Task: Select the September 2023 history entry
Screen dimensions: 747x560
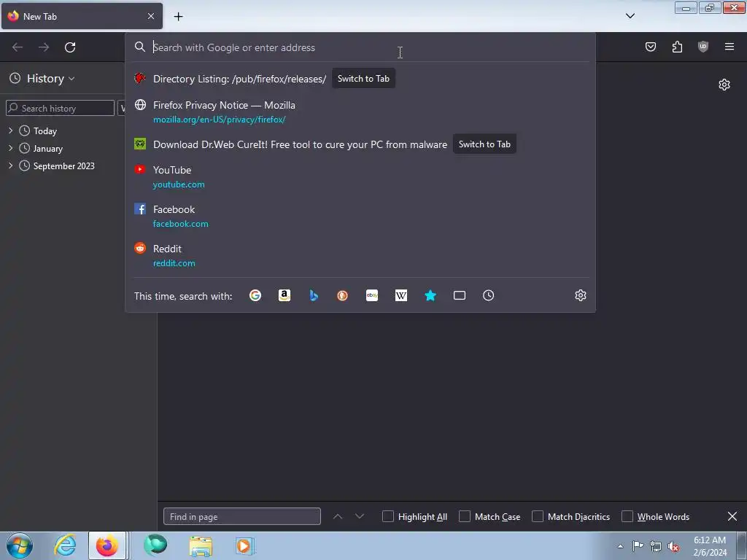Action: [64, 166]
